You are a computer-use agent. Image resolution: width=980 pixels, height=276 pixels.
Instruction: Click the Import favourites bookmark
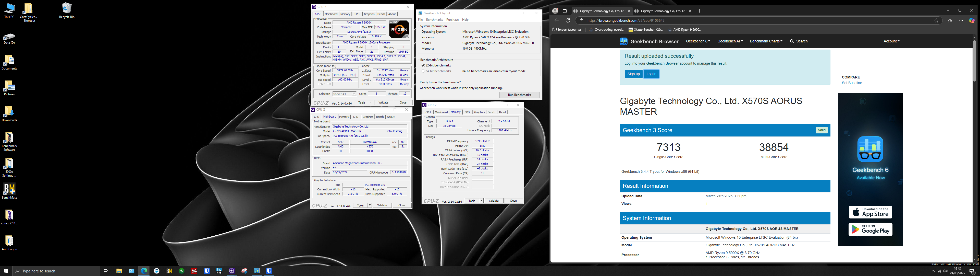(567, 30)
